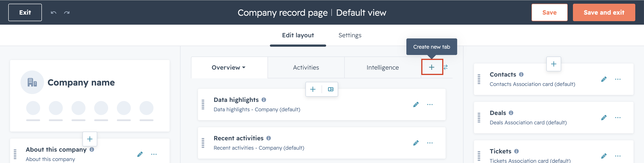Click drag handle of Data highlights card
This screenshot has width=644, height=163.
coord(203,105)
